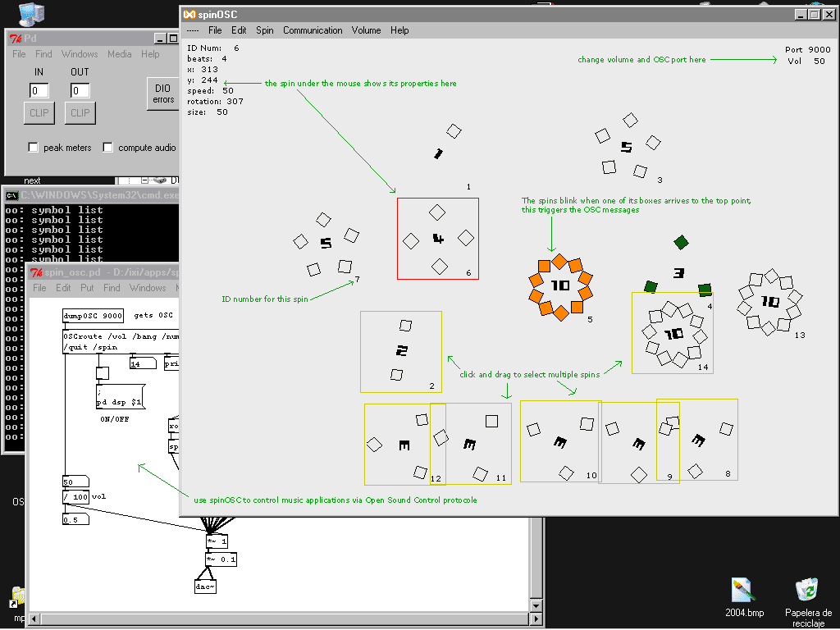Click the 0.5 number box in the patch

tap(75, 519)
